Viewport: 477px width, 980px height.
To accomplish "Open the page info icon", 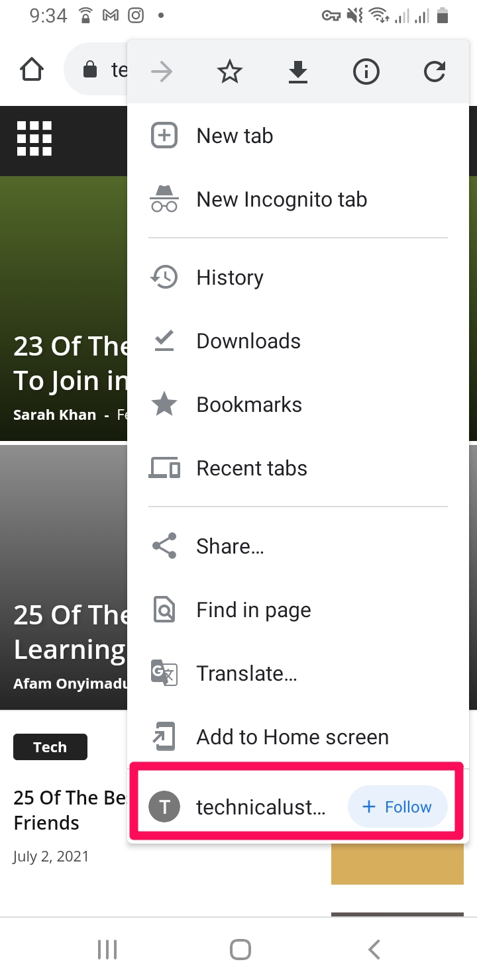I will (366, 72).
